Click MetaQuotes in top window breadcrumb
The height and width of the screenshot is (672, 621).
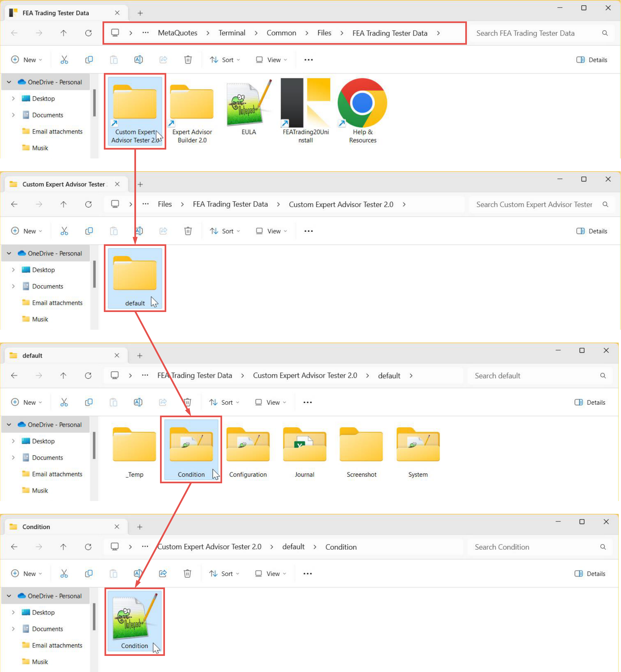click(x=177, y=33)
